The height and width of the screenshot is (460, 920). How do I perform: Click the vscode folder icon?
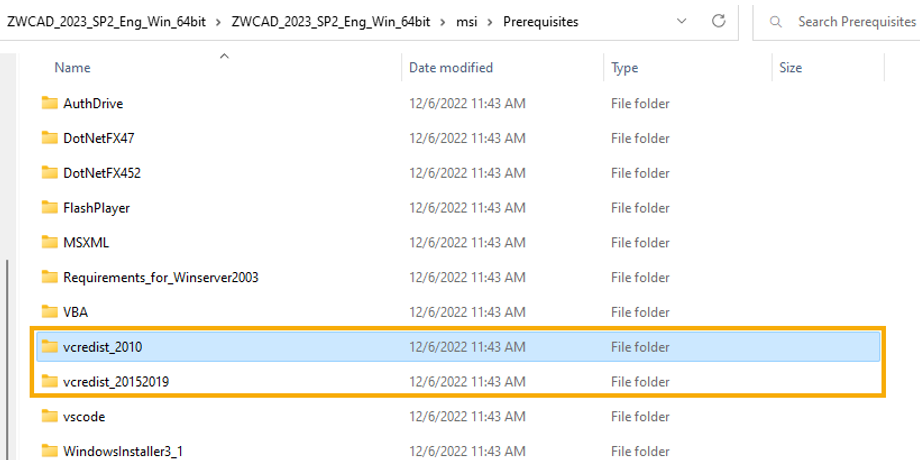[50, 417]
